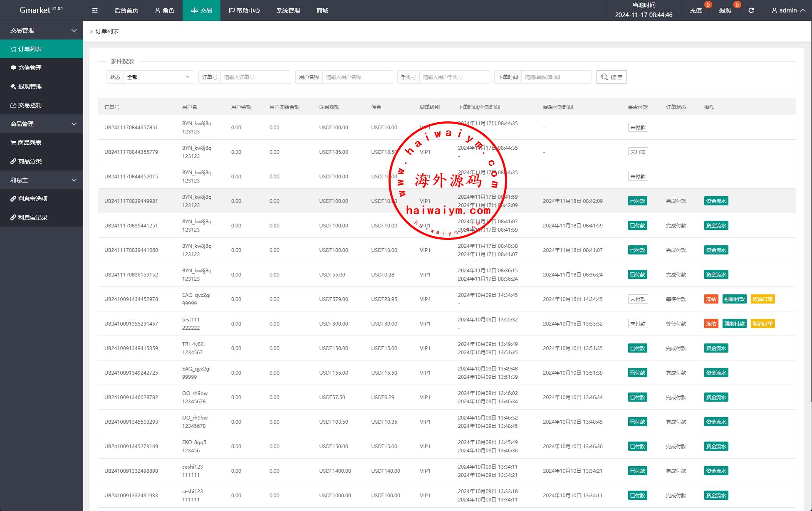Image resolution: width=812 pixels, height=511 pixels.
Task: Open 利息宝记录 in the sidebar
Action: [32, 217]
